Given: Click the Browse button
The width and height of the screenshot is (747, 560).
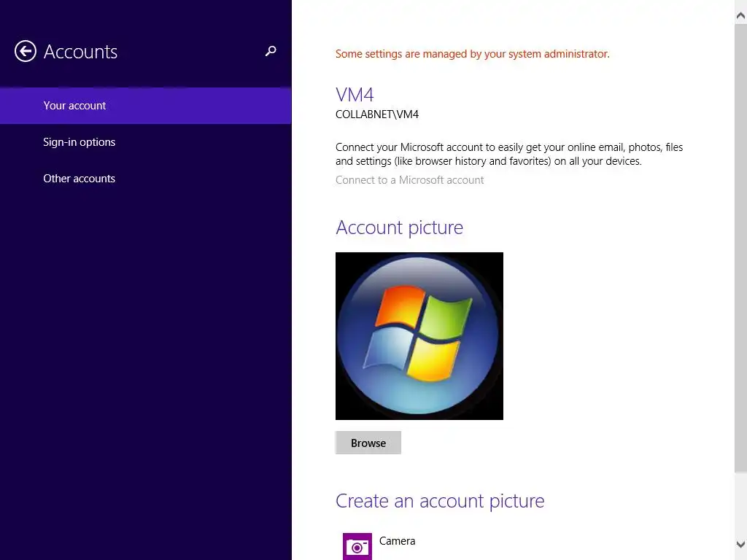Looking at the screenshot, I should [368, 443].
